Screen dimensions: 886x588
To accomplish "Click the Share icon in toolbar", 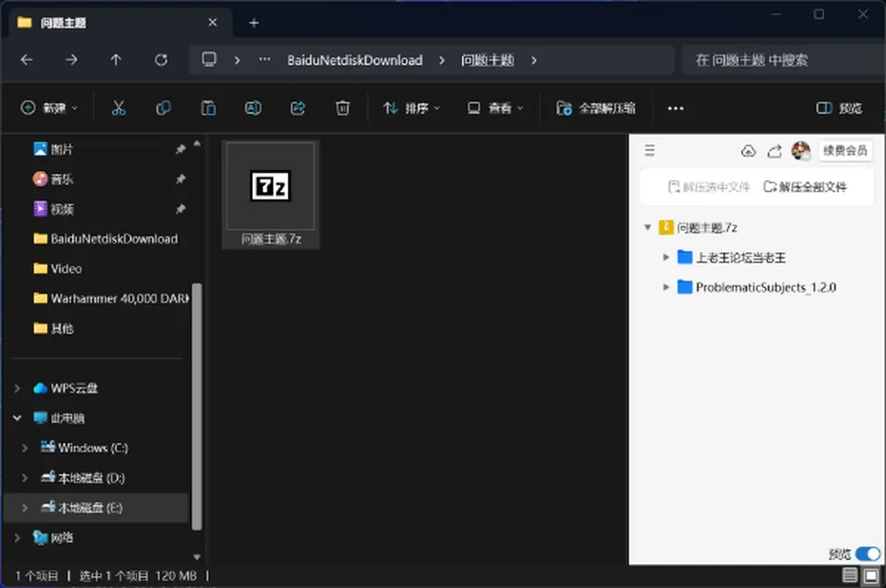I will 298,108.
